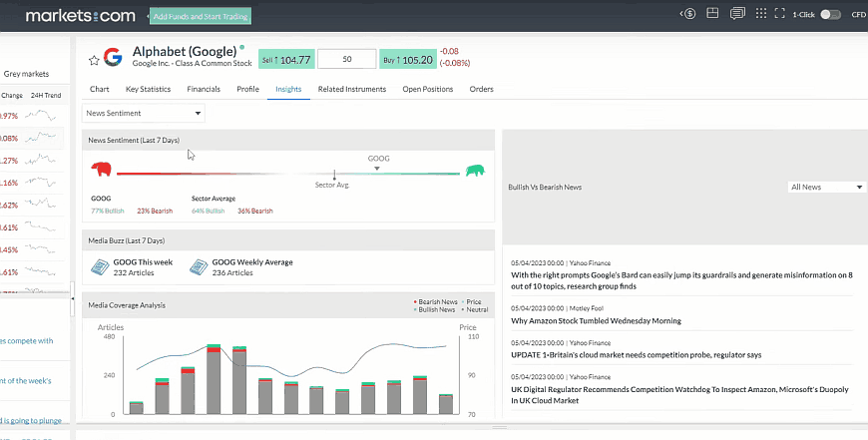Click the red bear sentiment icon
The image size is (868, 440).
100,170
